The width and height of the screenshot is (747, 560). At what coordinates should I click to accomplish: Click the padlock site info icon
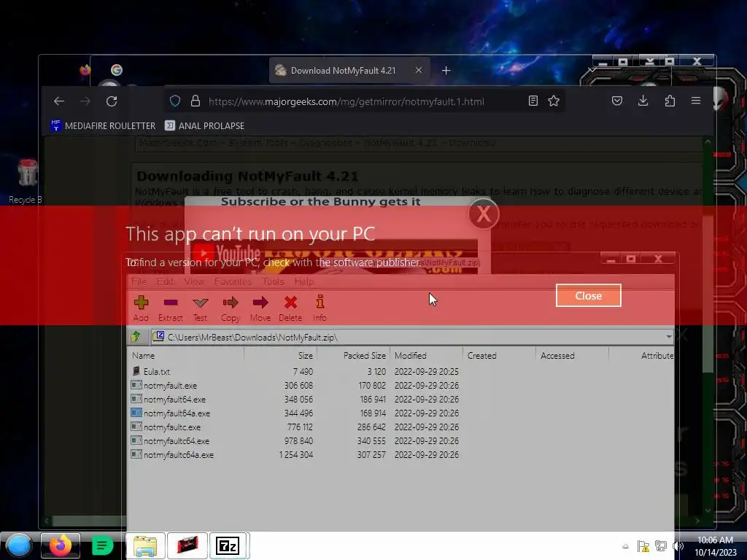point(196,101)
